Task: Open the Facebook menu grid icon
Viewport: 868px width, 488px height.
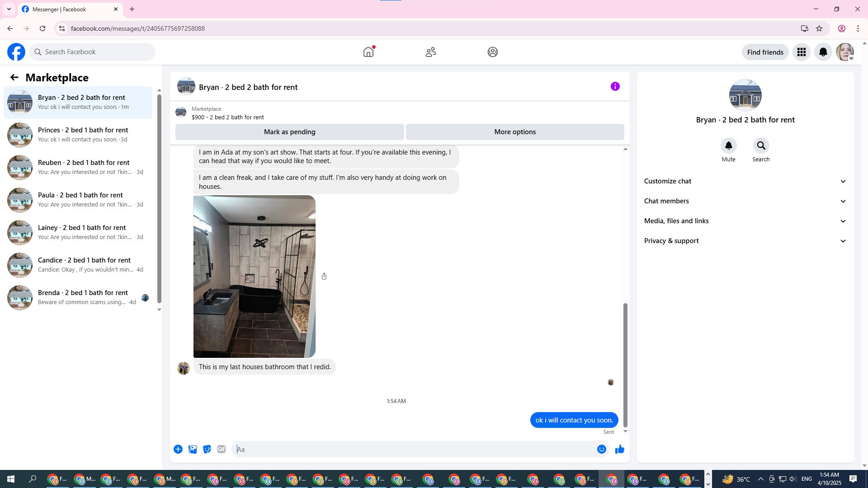Action: tap(801, 52)
